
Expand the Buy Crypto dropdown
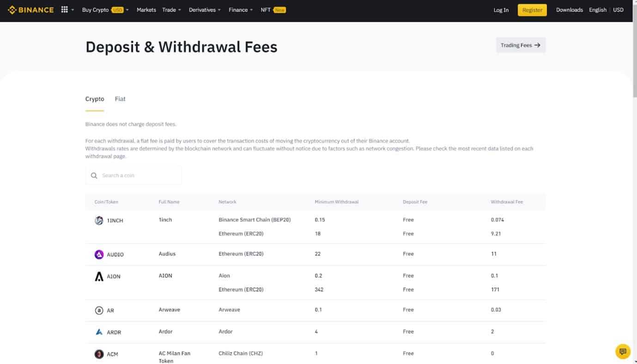click(97, 9)
